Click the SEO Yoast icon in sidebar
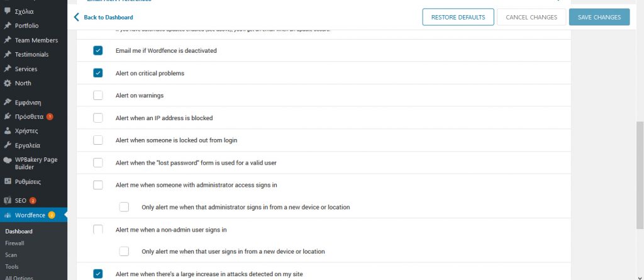This screenshot has height=280, width=644. coord(8,200)
